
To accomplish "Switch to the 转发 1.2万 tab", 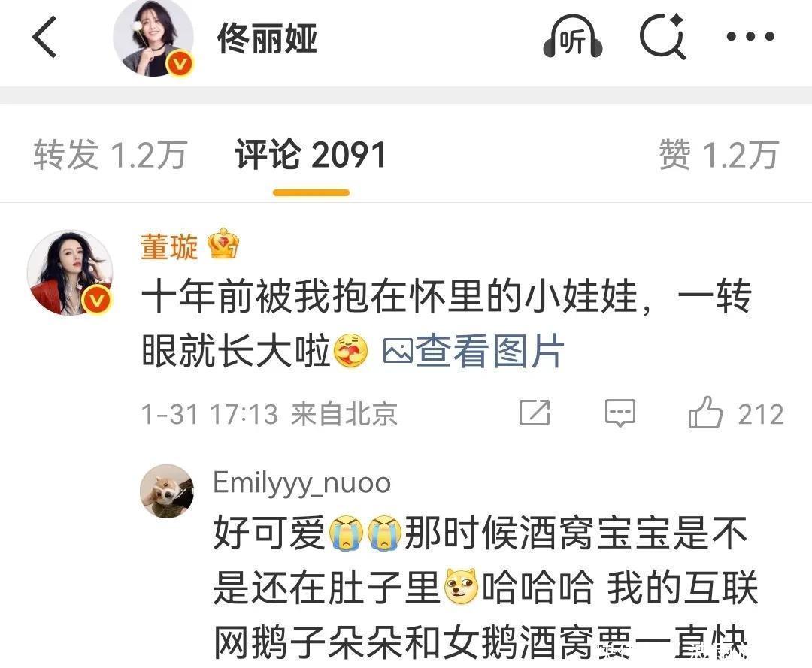I will tap(110, 154).
